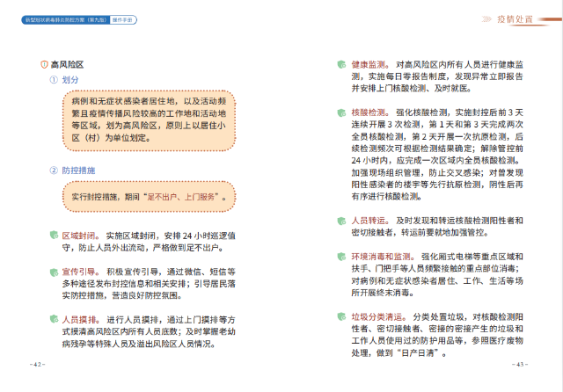Click the leaf icon next to 环境消毒和监测
Viewport: 563px width, 392px height.
pyautogui.click(x=342, y=256)
